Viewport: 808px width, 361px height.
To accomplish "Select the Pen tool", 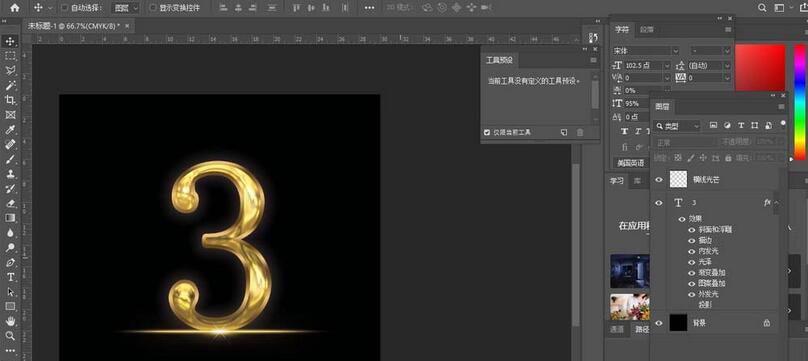I will [10, 263].
